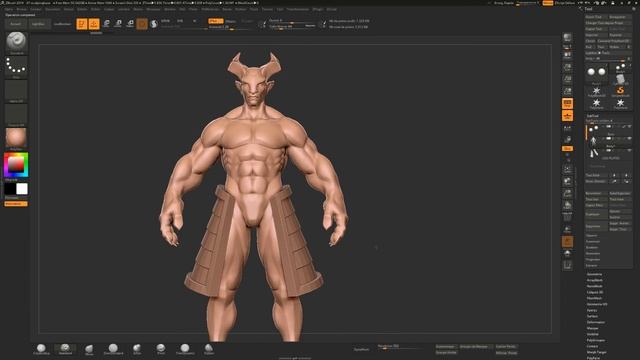Select the black secondary color swatch
The image size is (640, 360).
(x=10, y=189)
